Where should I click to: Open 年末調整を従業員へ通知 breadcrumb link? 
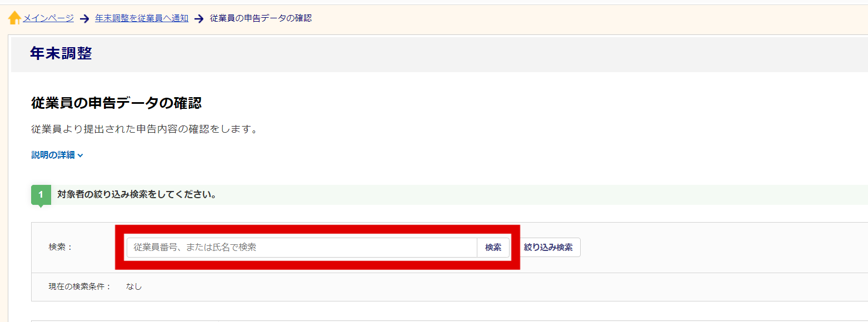pyautogui.click(x=142, y=18)
